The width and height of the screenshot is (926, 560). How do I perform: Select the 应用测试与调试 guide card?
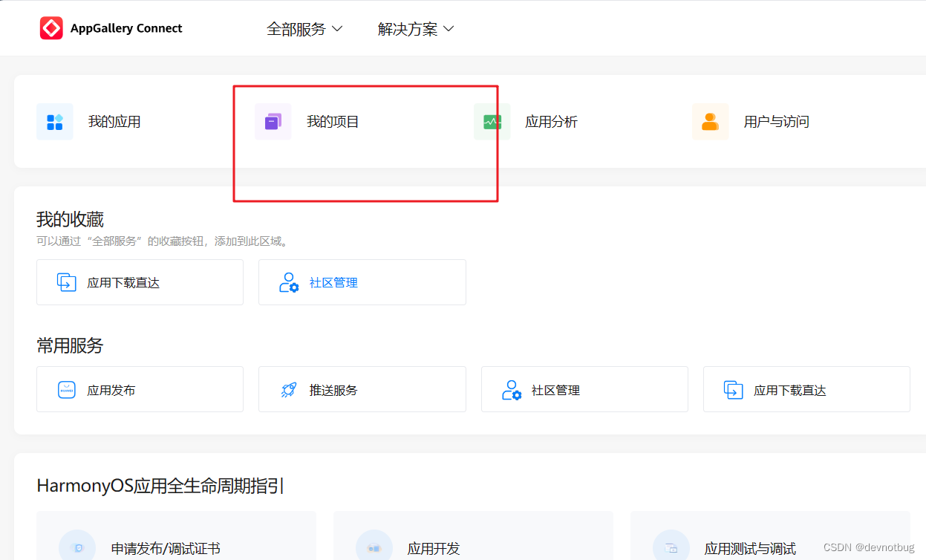coord(770,535)
